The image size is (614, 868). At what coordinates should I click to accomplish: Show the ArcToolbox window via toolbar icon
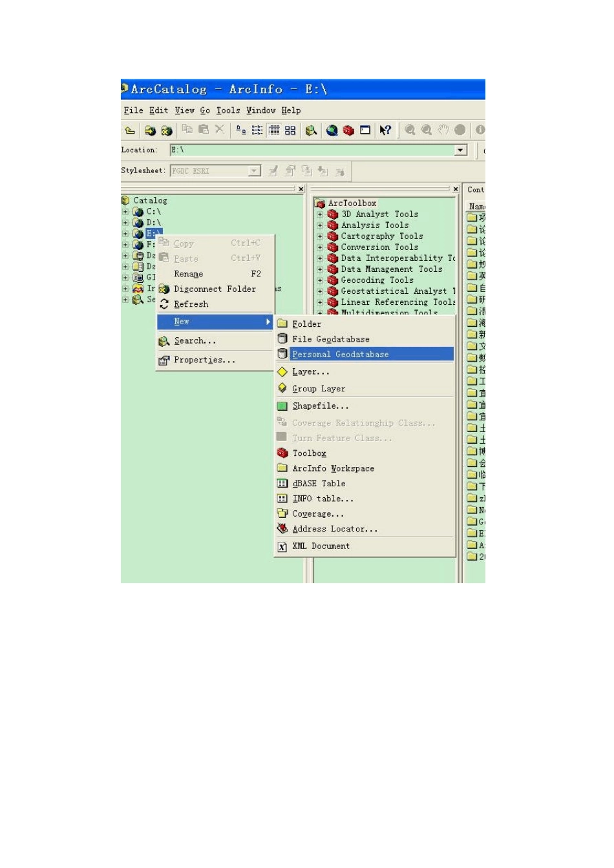[348, 130]
